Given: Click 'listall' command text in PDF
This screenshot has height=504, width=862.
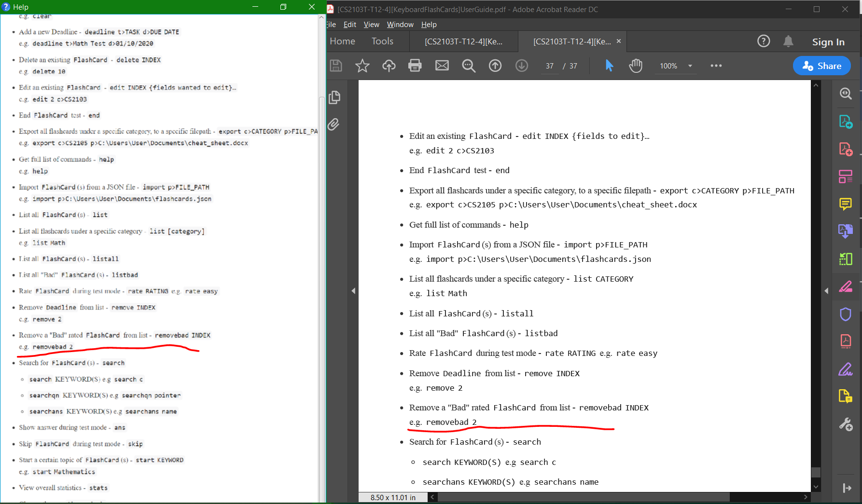Looking at the screenshot, I should pos(517,313).
